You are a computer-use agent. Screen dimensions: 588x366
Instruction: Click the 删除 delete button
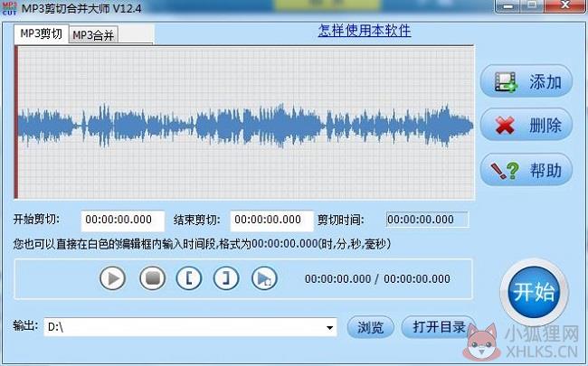point(526,125)
